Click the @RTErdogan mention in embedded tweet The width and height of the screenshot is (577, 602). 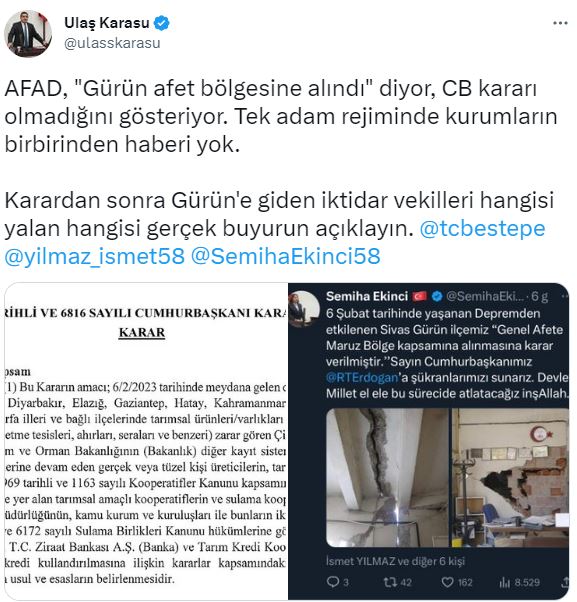tap(362, 377)
